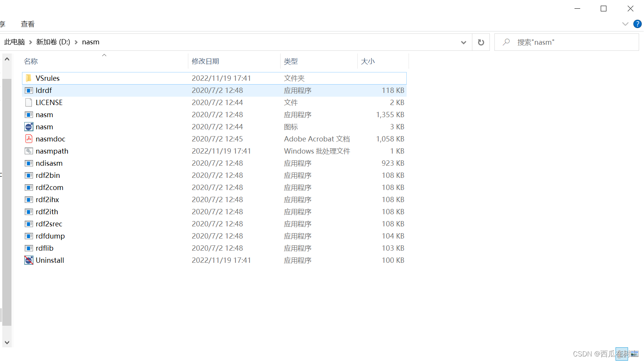Switch to large icons view layout
This screenshot has height=361, width=644.
click(635, 354)
